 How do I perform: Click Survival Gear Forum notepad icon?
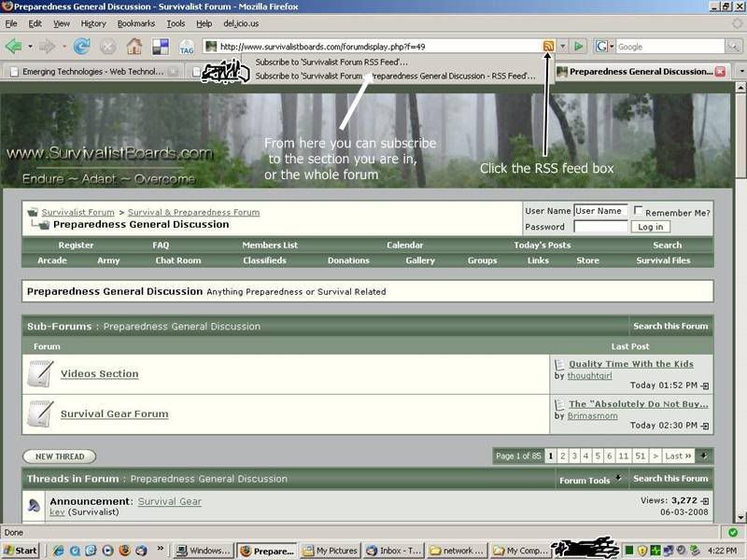(40, 413)
